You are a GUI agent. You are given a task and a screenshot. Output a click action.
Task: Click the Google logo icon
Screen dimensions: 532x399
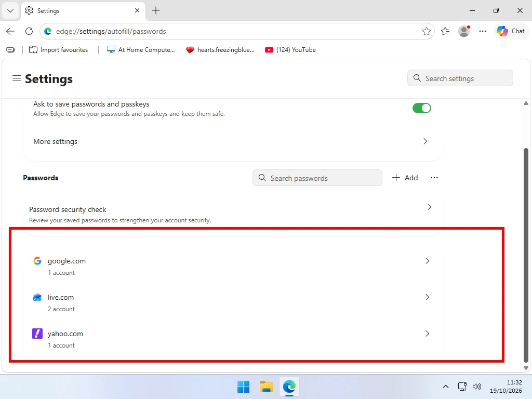pyautogui.click(x=37, y=261)
